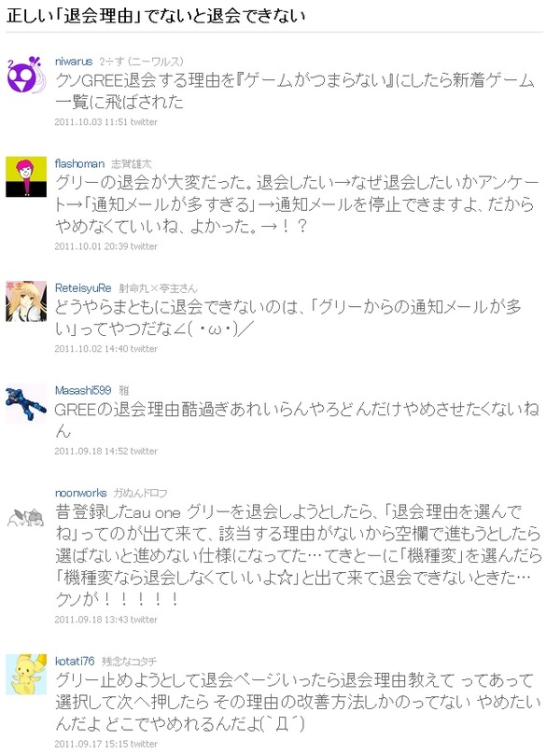Open noorworks sketch avatar image
Viewport: 560px width, 754px height.
click(26, 518)
